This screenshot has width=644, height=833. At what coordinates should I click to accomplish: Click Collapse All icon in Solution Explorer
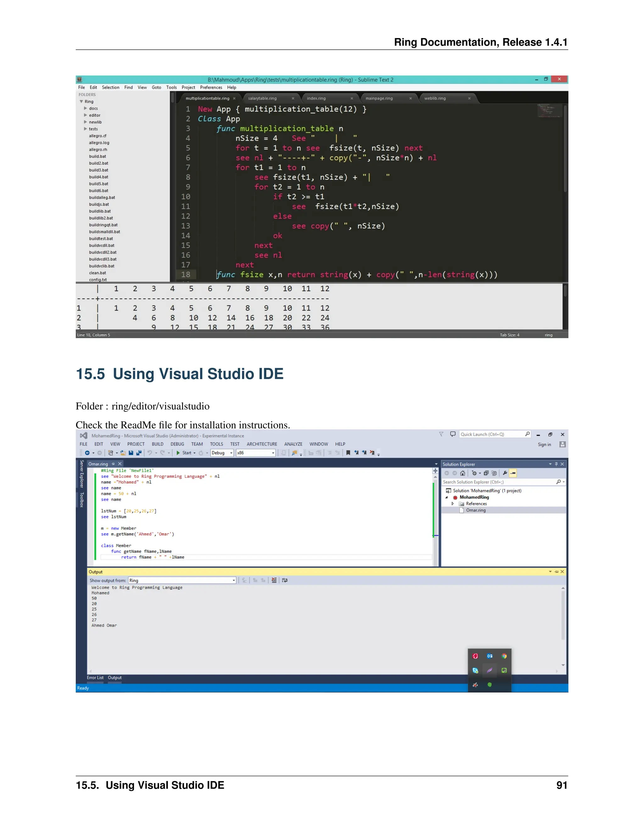coord(486,473)
